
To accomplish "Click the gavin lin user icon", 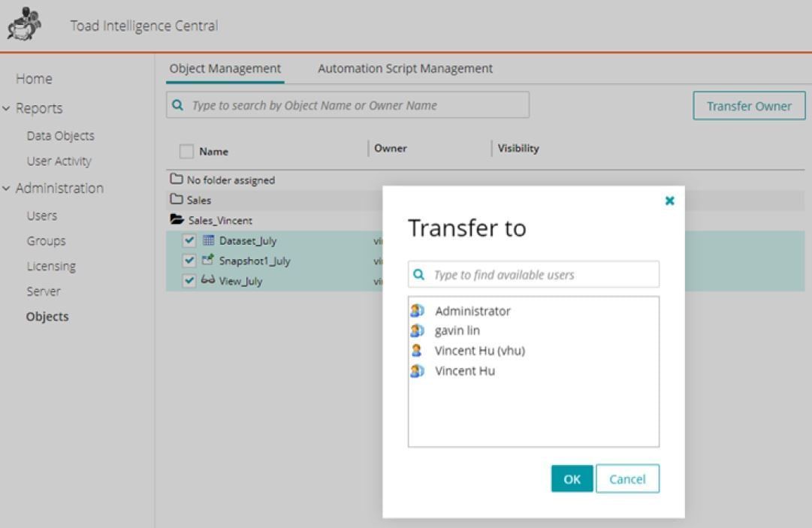I will (417, 330).
